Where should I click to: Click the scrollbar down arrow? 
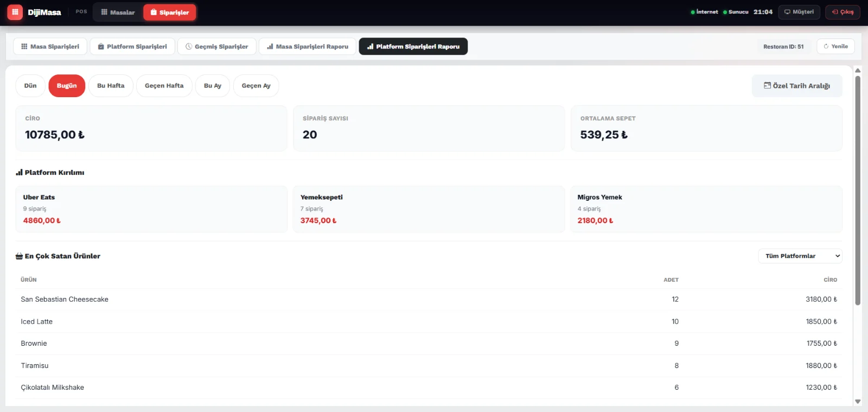[x=858, y=402]
